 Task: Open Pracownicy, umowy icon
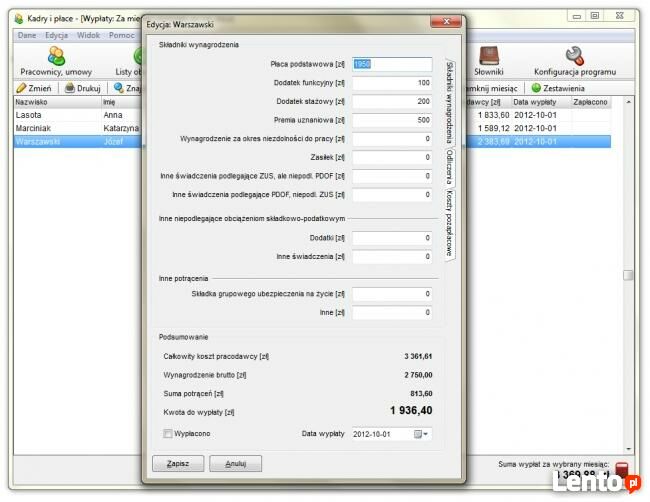tap(56, 56)
